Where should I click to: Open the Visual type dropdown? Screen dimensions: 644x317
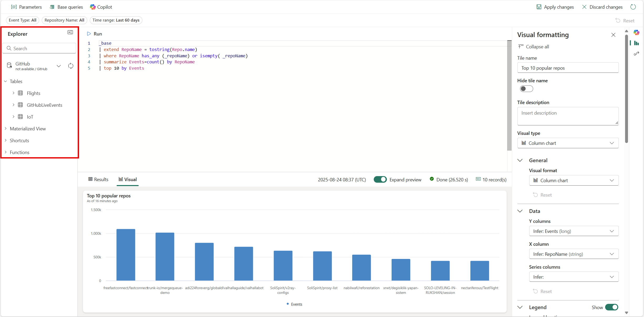click(568, 143)
